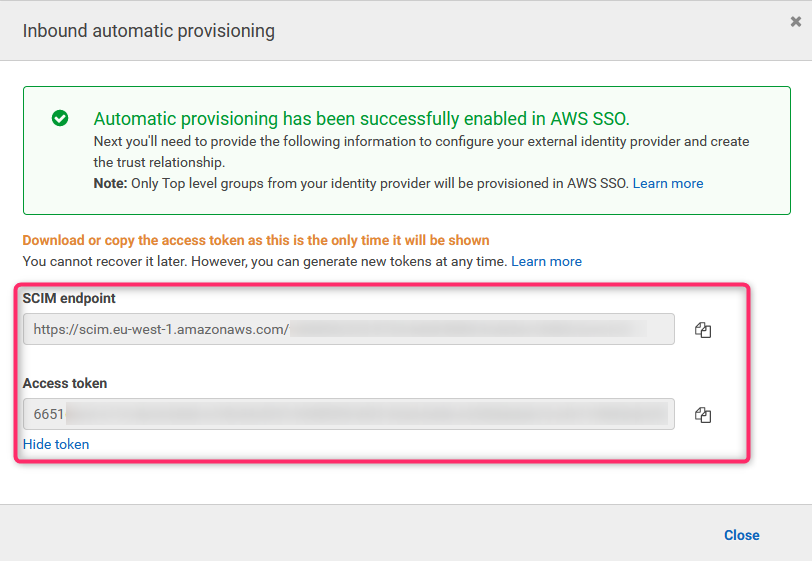Open Learn more about generating tokens
812x561 pixels.
click(546, 262)
